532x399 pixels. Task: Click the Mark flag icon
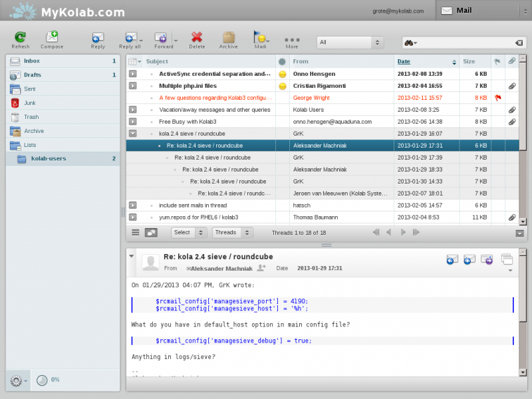click(x=260, y=40)
